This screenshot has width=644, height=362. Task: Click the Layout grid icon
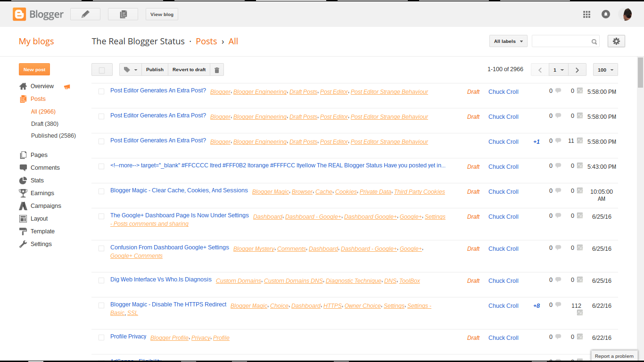(23, 219)
